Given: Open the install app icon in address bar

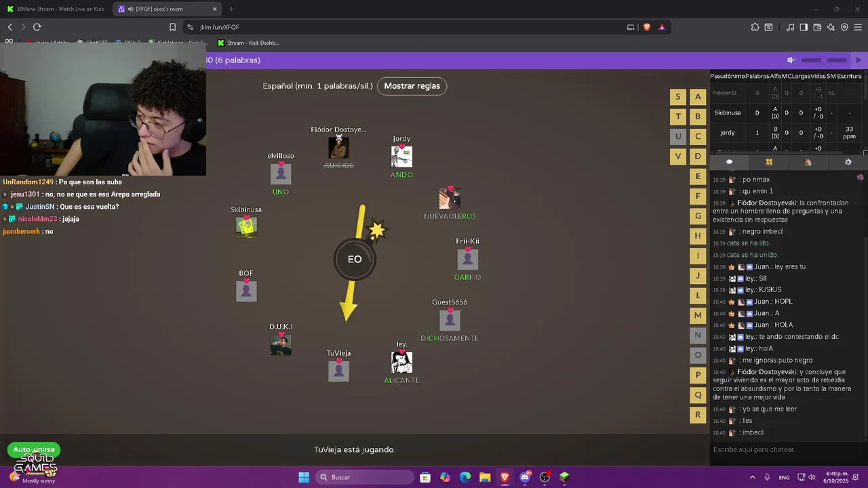Looking at the screenshot, I should click(x=631, y=27).
